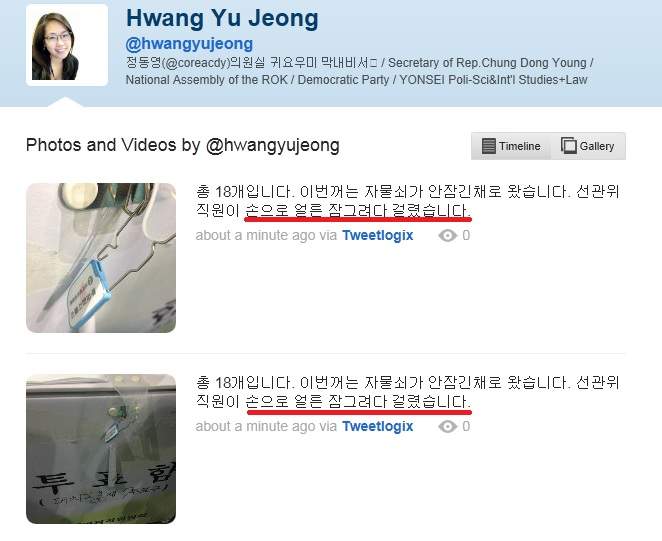Switch to Gallery view
This screenshot has width=662, height=541.
coord(588,146)
